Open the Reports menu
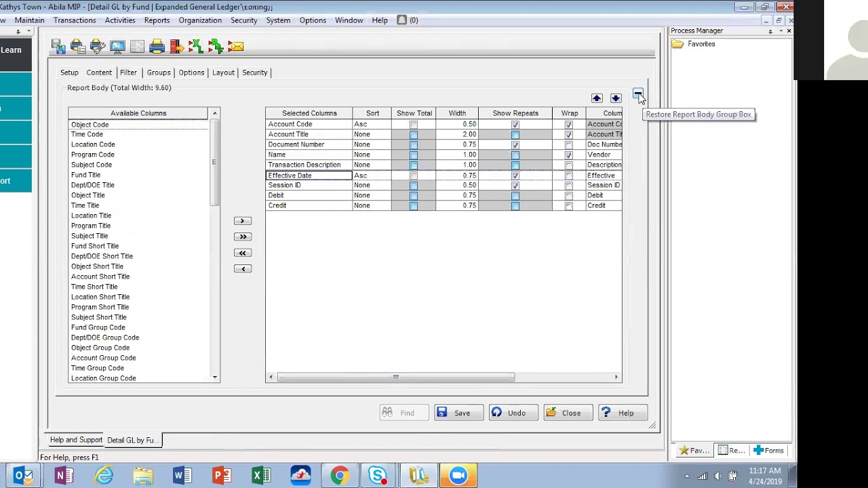Viewport: 868px width, 488px height. [157, 20]
